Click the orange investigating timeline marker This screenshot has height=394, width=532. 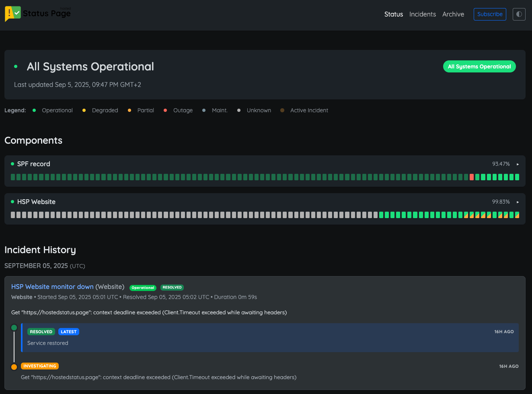click(x=14, y=367)
